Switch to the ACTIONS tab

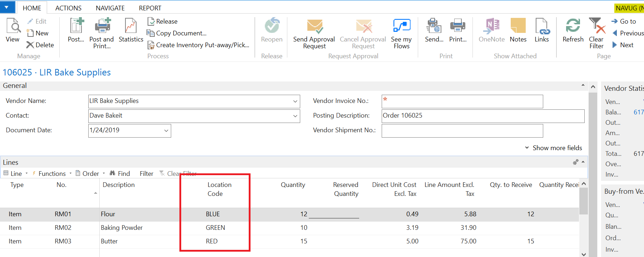pyautogui.click(x=68, y=8)
